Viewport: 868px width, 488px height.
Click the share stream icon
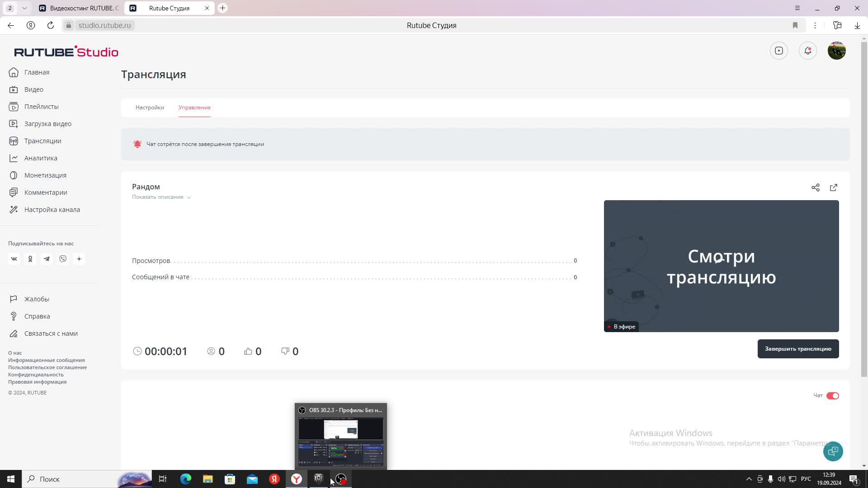(815, 188)
